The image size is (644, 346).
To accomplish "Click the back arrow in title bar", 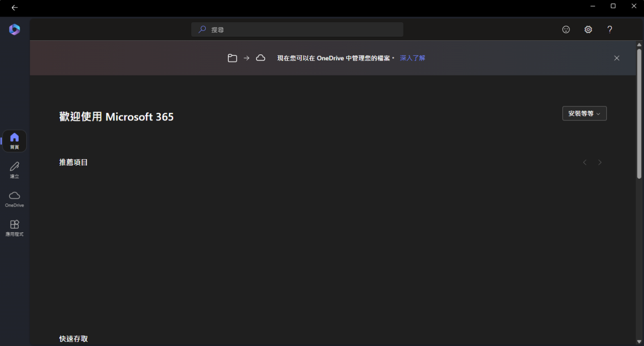I will pyautogui.click(x=15, y=8).
